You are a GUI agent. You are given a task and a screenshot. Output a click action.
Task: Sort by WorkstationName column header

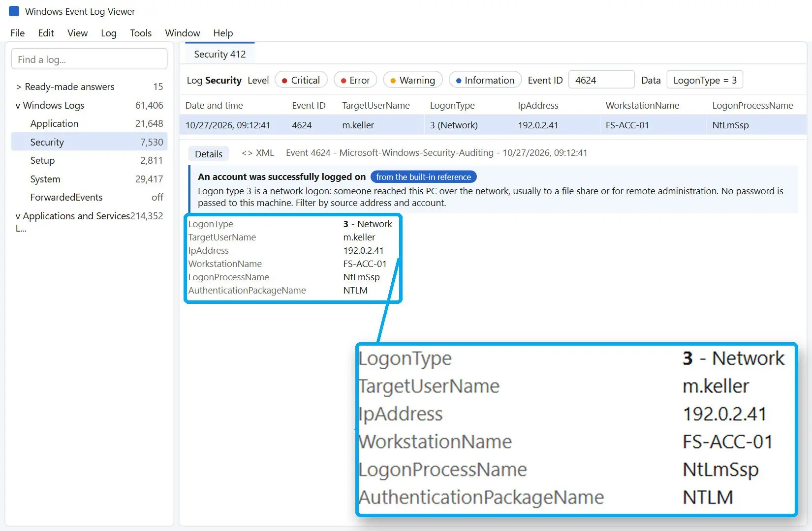click(642, 106)
